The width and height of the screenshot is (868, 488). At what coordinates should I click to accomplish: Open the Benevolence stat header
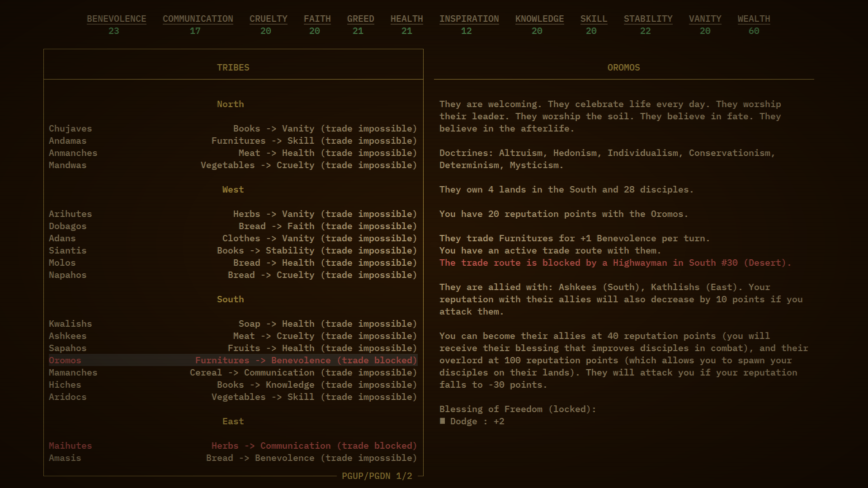coord(116,19)
